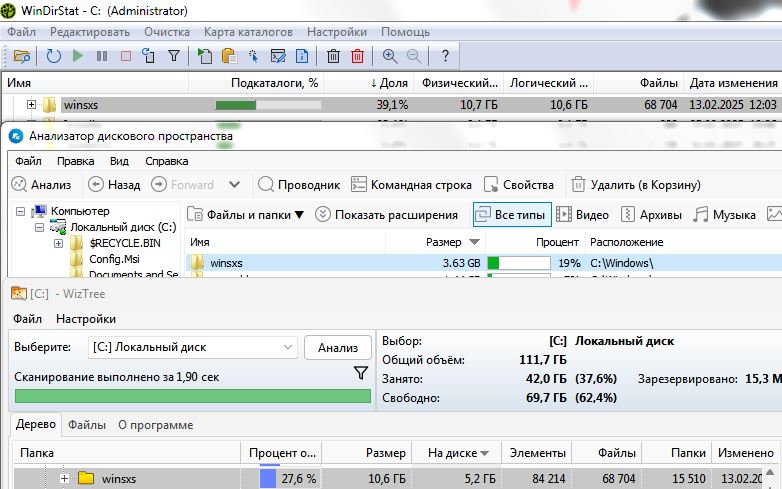Click the open item document icon in WinDirStat
This screenshot has width=782, height=489.
[204, 56]
